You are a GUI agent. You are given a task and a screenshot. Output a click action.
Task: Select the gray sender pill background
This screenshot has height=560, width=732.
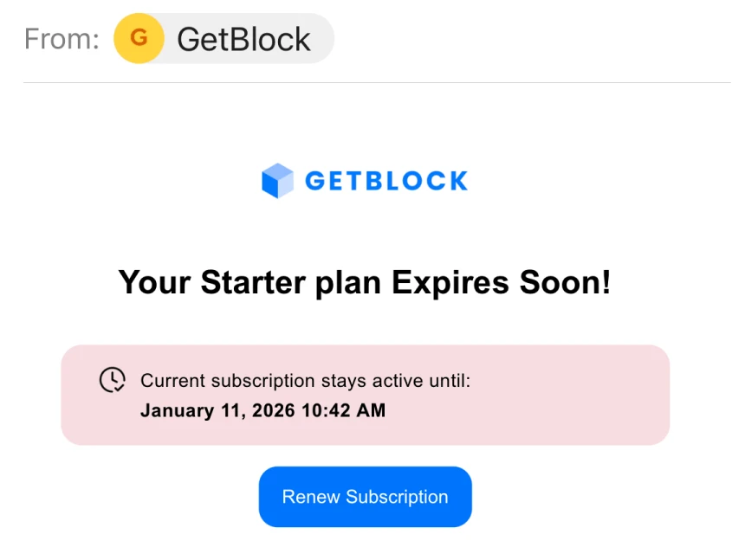point(223,38)
